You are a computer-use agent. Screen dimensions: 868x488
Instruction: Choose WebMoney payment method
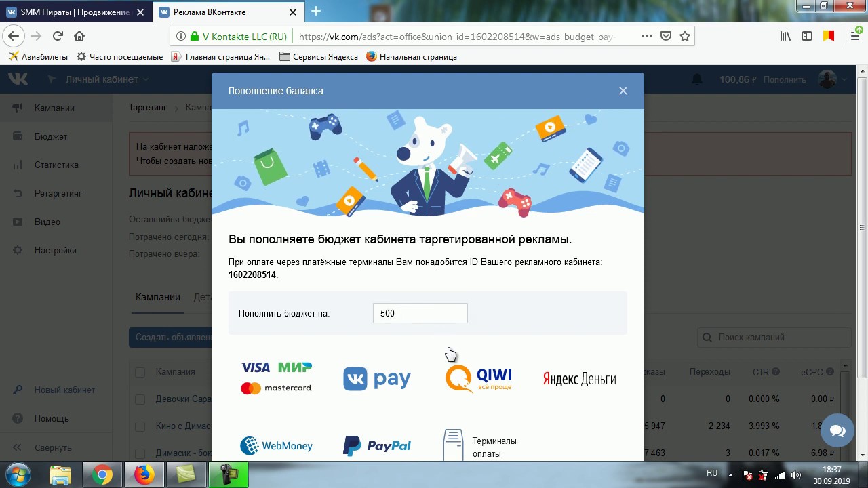pyautogui.click(x=276, y=446)
